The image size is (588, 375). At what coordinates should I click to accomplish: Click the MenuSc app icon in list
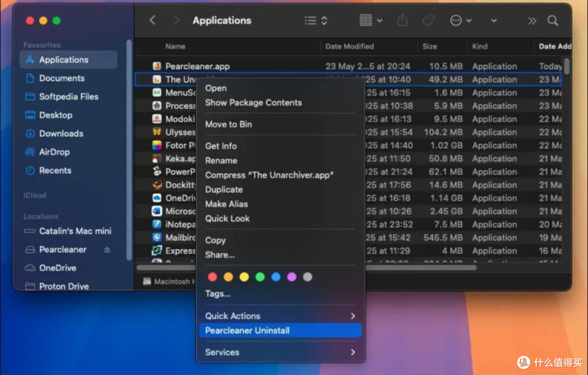point(157,93)
